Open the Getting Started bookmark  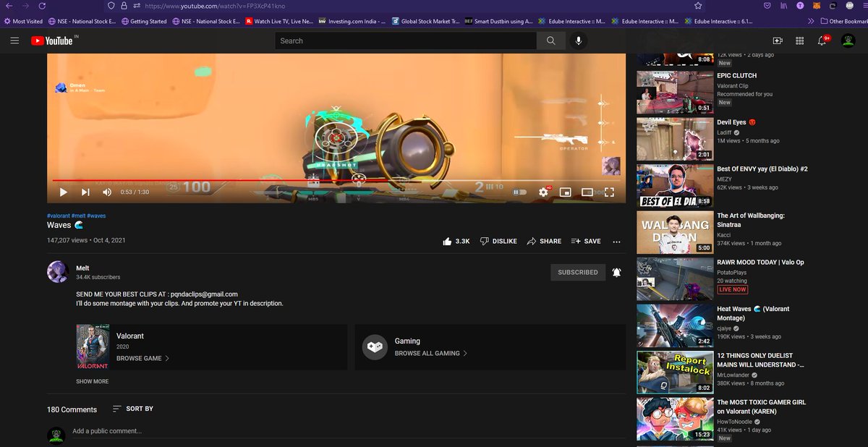(x=144, y=21)
